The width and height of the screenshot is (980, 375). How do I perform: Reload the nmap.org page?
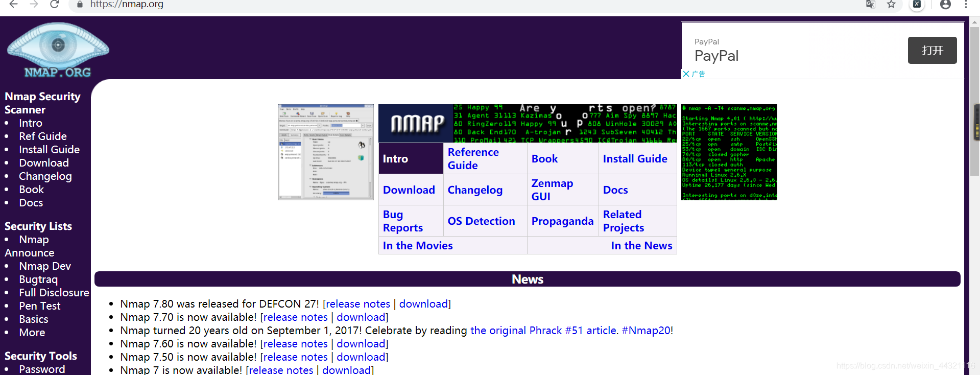pyautogui.click(x=54, y=4)
